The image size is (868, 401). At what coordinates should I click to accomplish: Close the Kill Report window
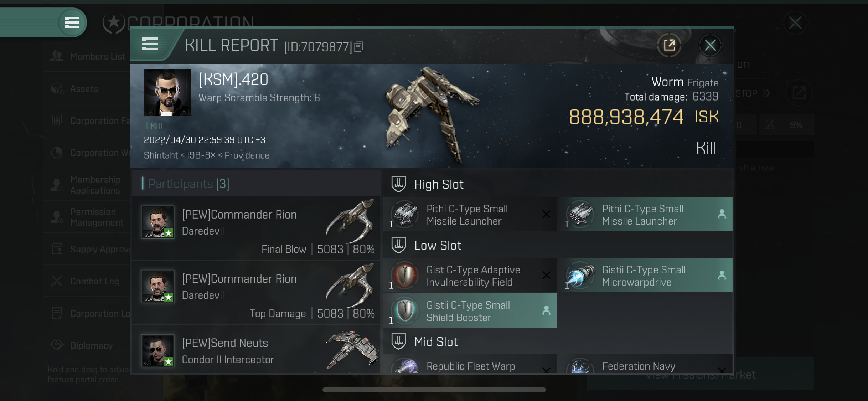pos(710,45)
